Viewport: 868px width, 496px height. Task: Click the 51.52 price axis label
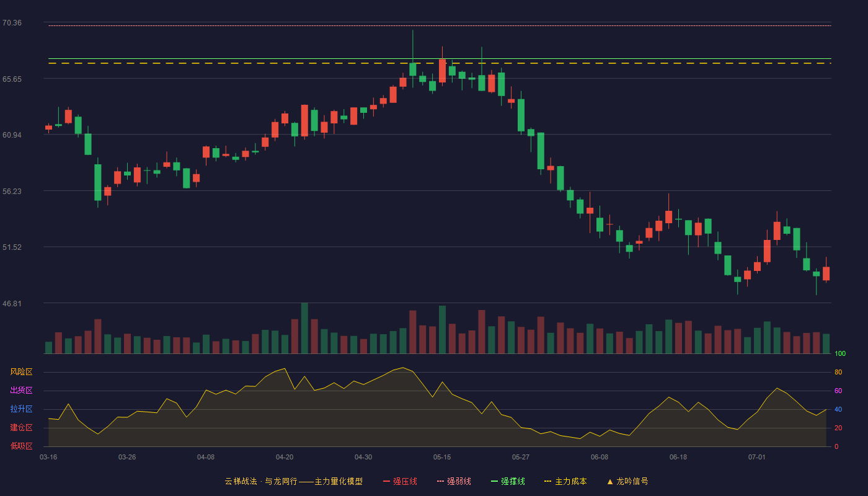click(x=12, y=247)
